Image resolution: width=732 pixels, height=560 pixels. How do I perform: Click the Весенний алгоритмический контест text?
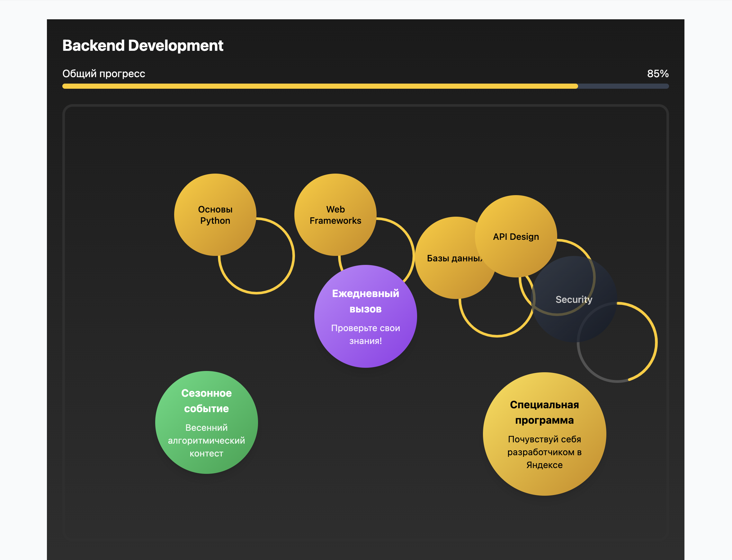point(206,440)
